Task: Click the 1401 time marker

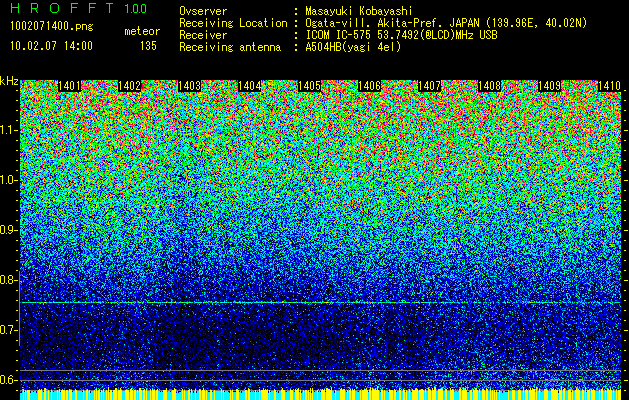Action: pos(69,86)
